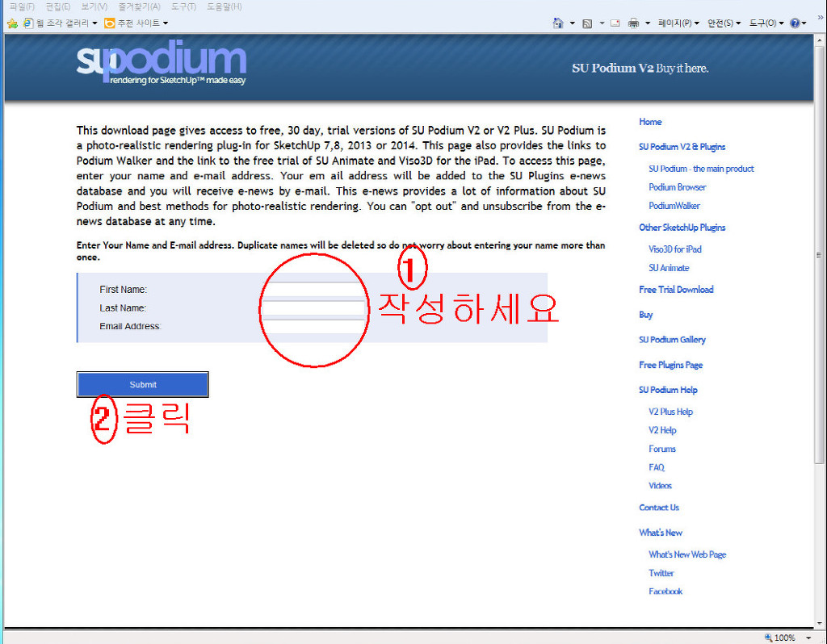Image resolution: width=827 pixels, height=644 pixels.
Task: Click the First Name input field
Action: (314, 290)
